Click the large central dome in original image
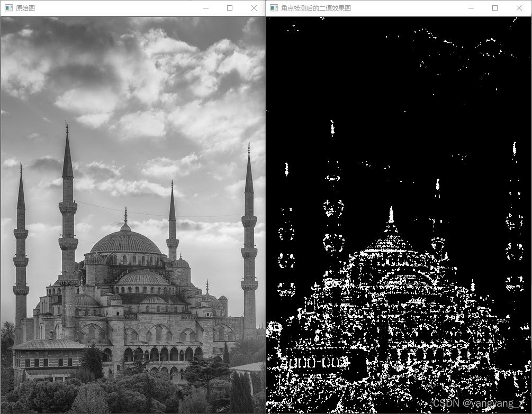Image resolution: width=532 pixels, height=414 pixels. [125, 242]
